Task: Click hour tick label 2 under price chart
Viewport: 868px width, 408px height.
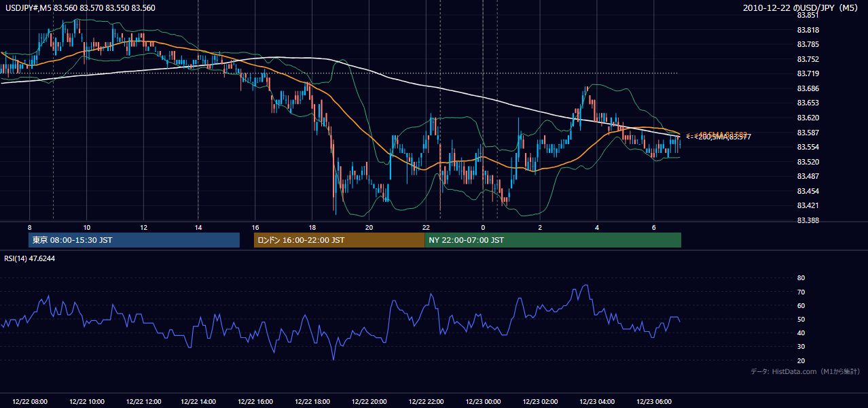Action: [x=540, y=227]
